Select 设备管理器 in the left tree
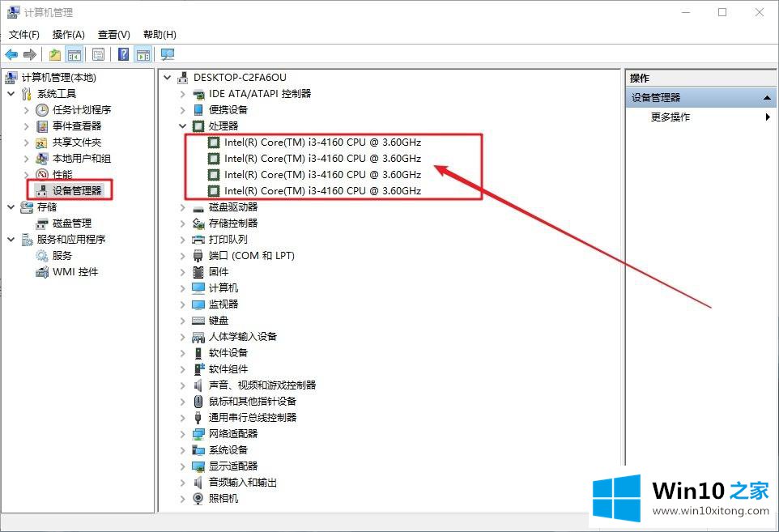This screenshot has height=532, width=779. (x=77, y=191)
